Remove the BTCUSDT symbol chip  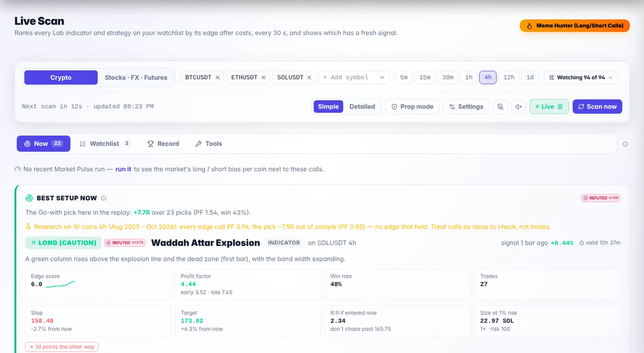pos(217,78)
